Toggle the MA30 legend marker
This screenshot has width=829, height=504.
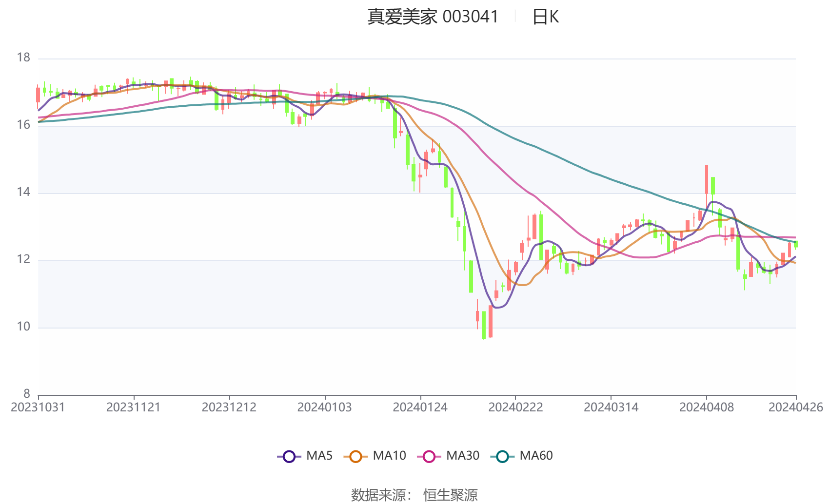429,456
